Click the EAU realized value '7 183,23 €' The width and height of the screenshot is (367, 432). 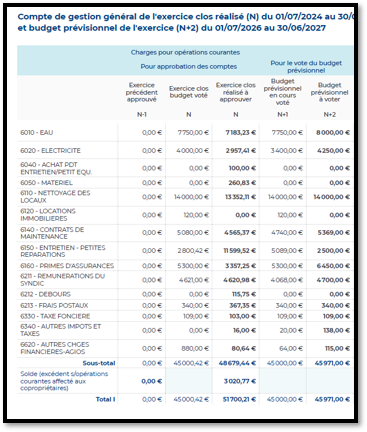click(240, 133)
